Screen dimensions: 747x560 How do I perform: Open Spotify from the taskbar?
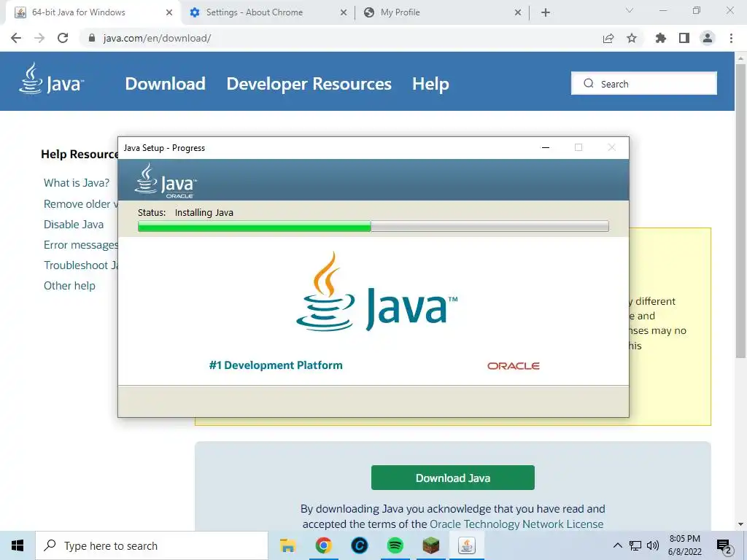pyautogui.click(x=395, y=545)
